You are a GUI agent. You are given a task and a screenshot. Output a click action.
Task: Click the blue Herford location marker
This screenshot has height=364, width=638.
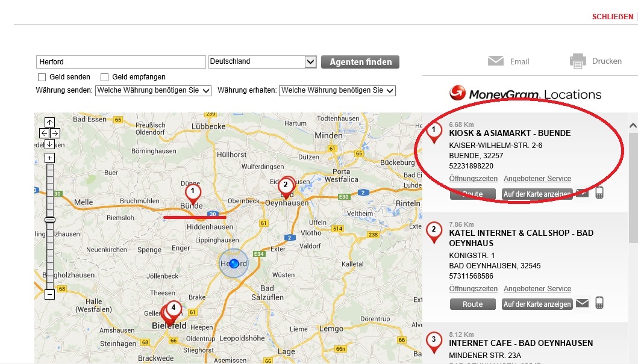coord(234,264)
